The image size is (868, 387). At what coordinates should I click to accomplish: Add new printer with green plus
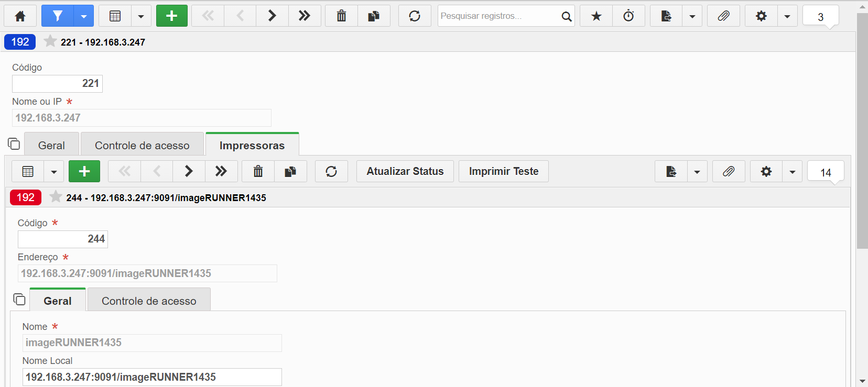click(84, 171)
